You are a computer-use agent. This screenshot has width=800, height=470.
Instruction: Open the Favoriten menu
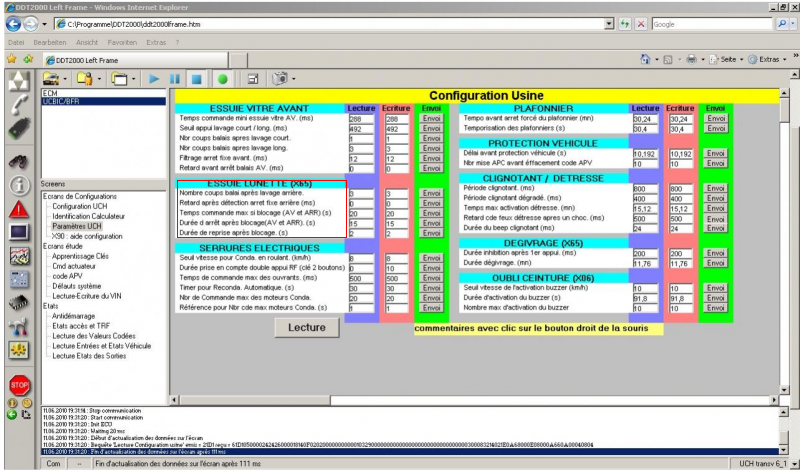[122, 42]
